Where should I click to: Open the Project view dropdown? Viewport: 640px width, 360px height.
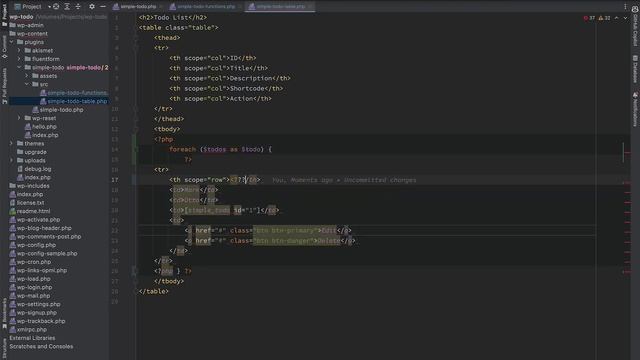pos(33,7)
